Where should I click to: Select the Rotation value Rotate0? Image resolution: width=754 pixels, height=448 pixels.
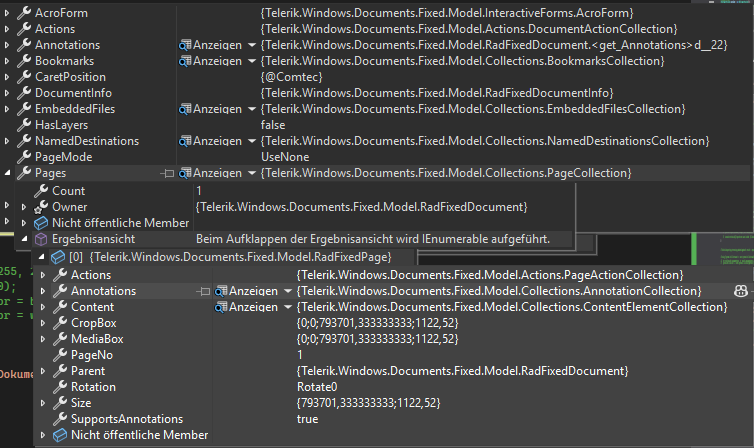pos(317,387)
